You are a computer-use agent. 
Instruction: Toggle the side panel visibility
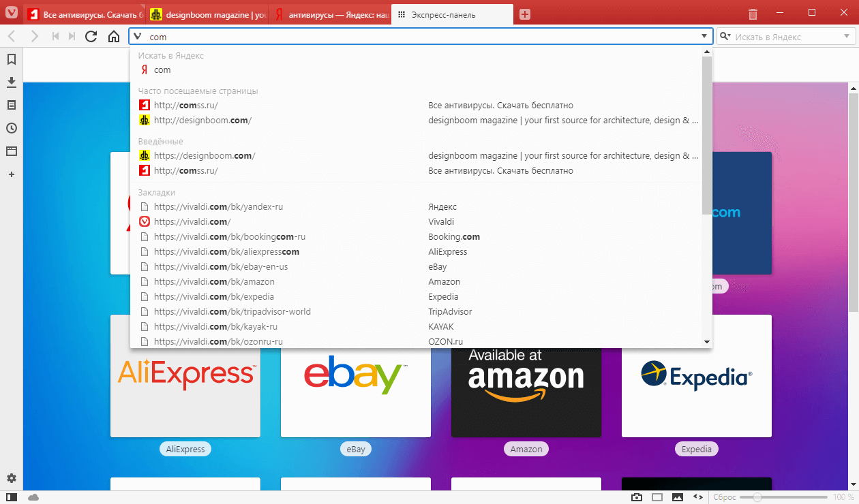click(11, 497)
